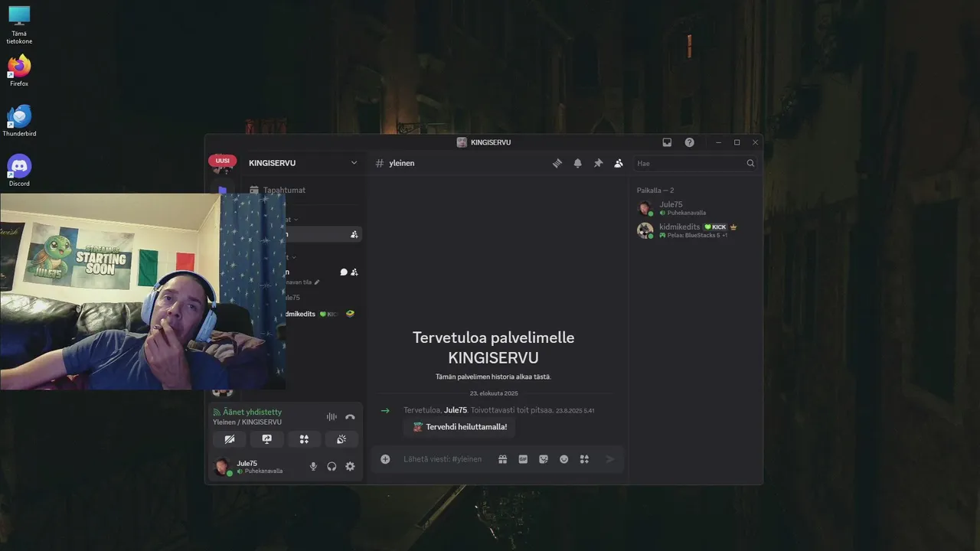
Task: Click 'Yleinen / KINGISERVU' voice channel text
Action: [x=247, y=422]
